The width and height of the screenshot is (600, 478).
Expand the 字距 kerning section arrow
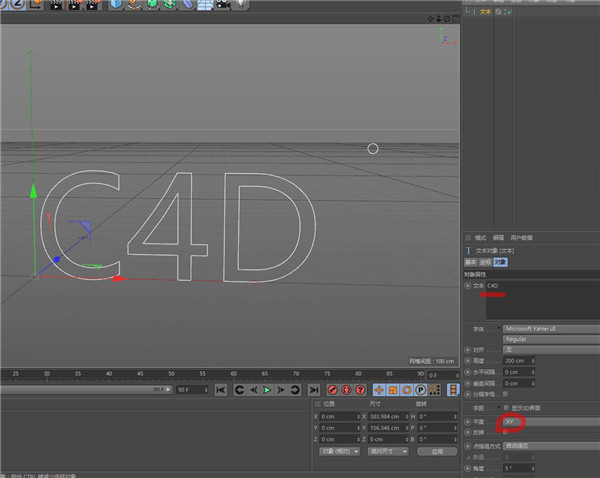click(x=499, y=407)
